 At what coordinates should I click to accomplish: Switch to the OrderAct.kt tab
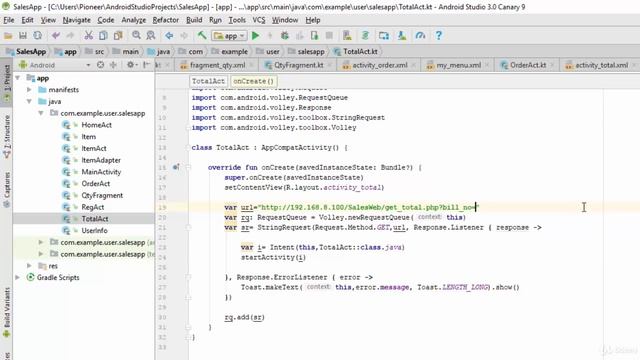pos(528,65)
